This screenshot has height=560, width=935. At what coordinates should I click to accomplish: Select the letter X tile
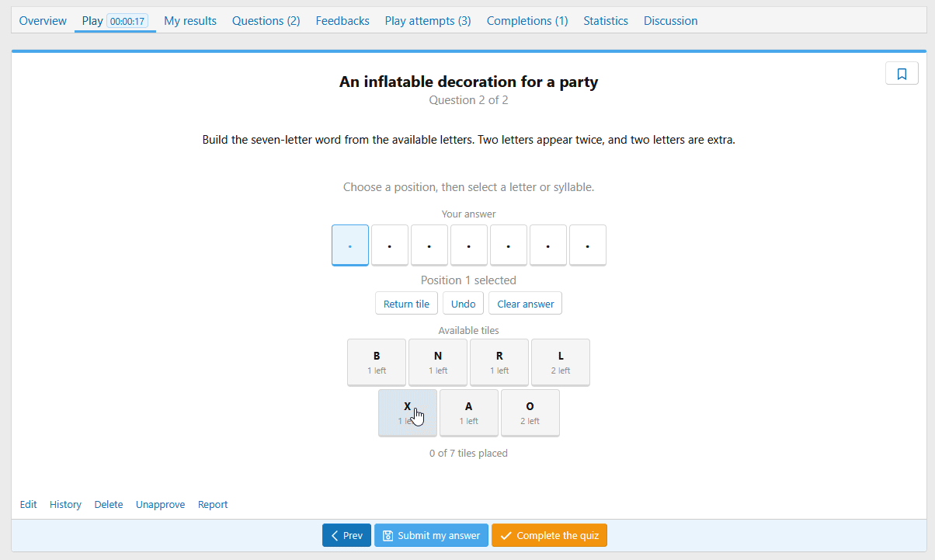(408, 412)
